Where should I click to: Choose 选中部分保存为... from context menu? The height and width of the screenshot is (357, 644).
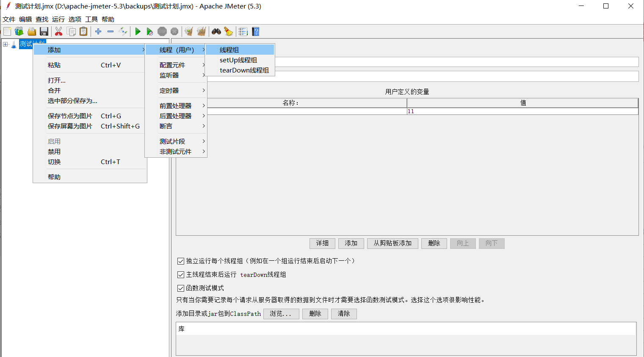point(90,100)
